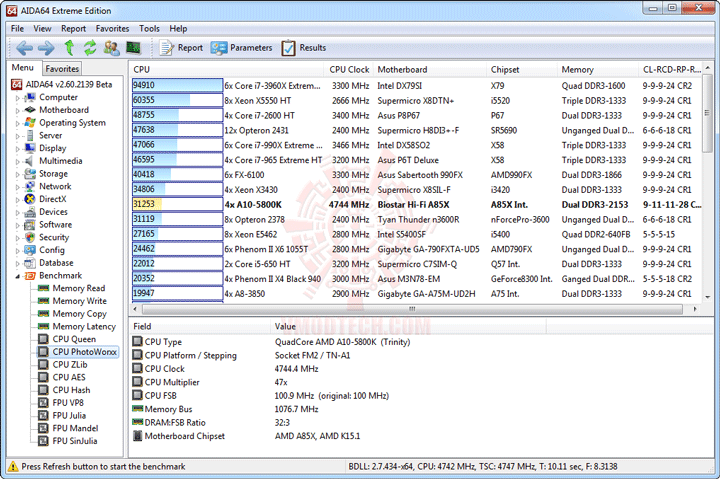
Task: Click the green up arrow toolbar icon
Action: pyautogui.click(x=69, y=47)
